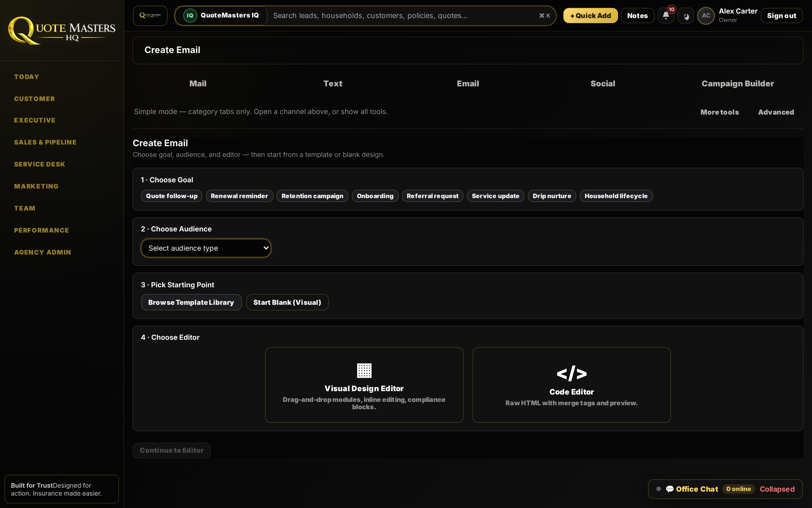Open Team in sidebar
The height and width of the screenshot is (508, 812).
coord(25,208)
